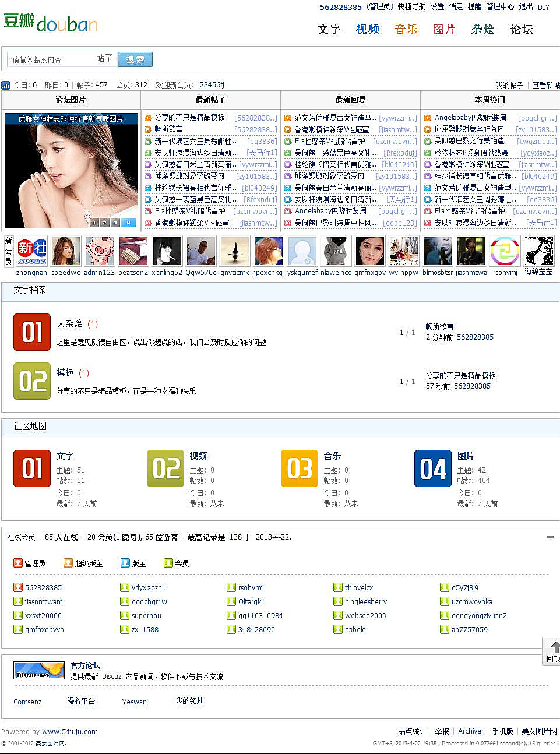The width and height of the screenshot is (560, 754).
Task: Open 范文芳优雅复古女神造型 in 最新回复
Action: [x=335, y=118]
